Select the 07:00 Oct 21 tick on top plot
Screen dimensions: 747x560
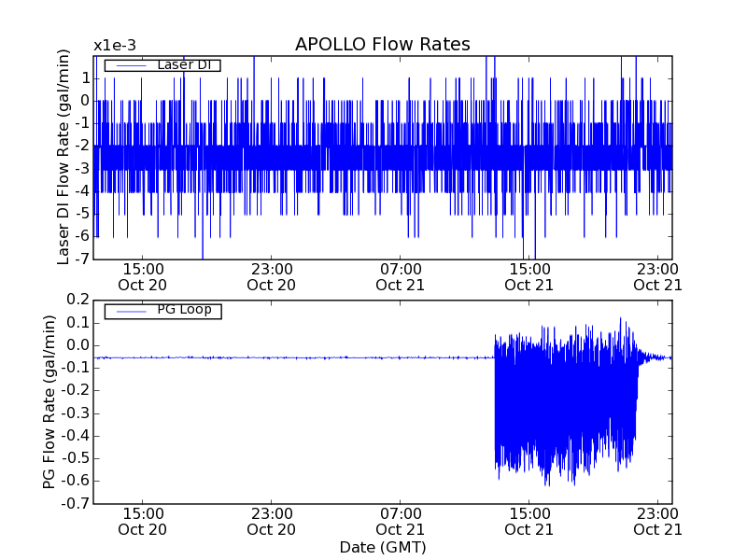400,276
